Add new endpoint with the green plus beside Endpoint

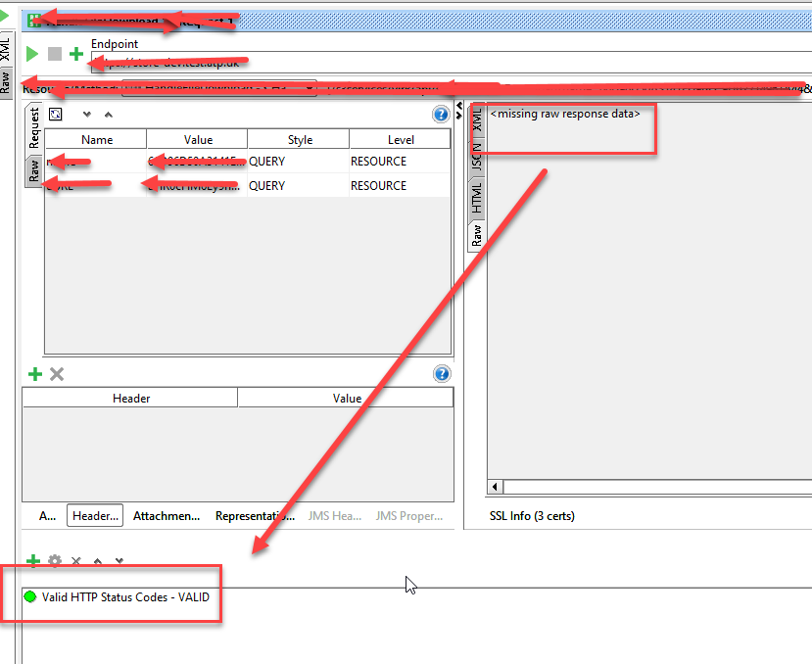tap(76, 54)
